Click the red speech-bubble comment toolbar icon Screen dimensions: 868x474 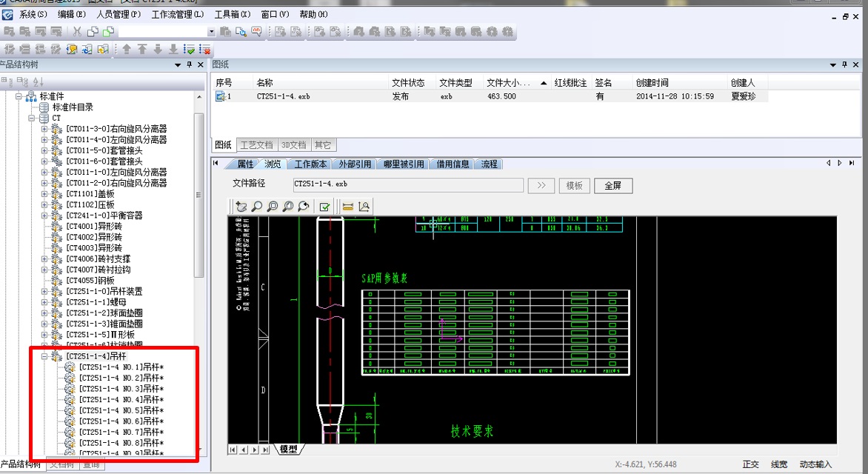coord(256,32)
